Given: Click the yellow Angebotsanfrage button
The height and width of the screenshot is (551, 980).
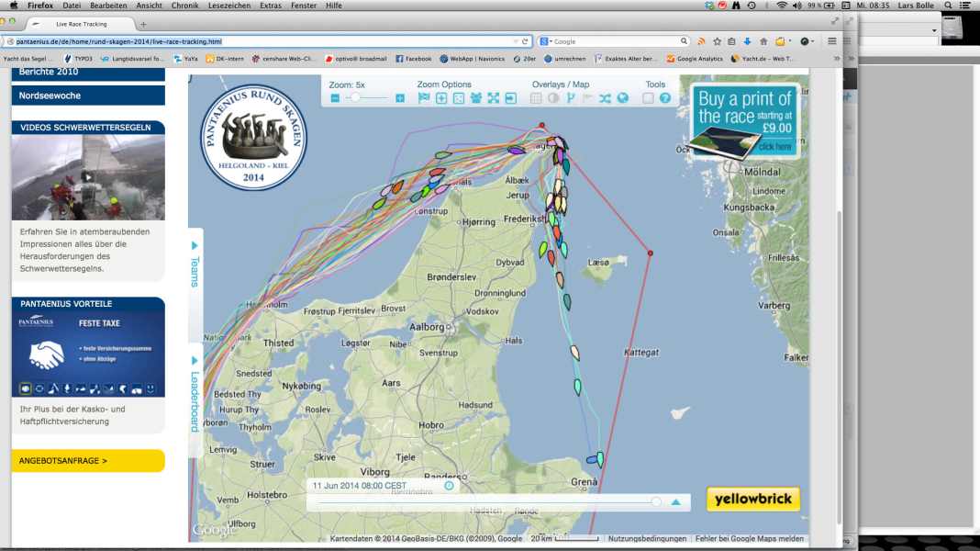Looking at the screenshot, I should pyautogui.click(x=88, y=461).
